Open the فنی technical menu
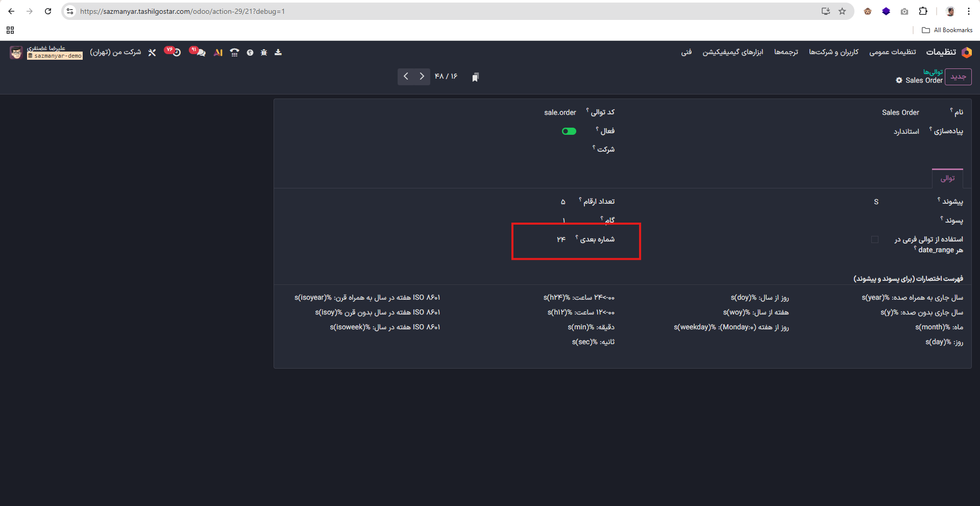The height and width of the screenshot is (506, 980). 687,52
